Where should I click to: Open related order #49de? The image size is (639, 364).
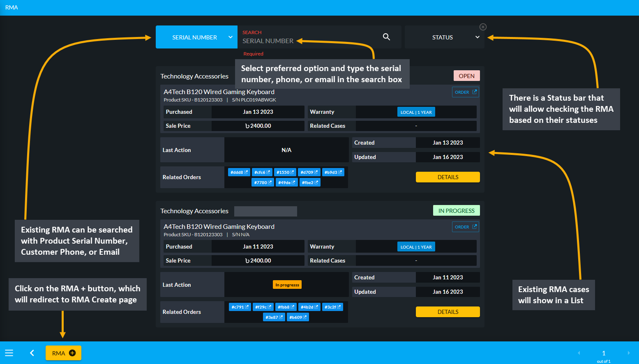coord(287,182)
